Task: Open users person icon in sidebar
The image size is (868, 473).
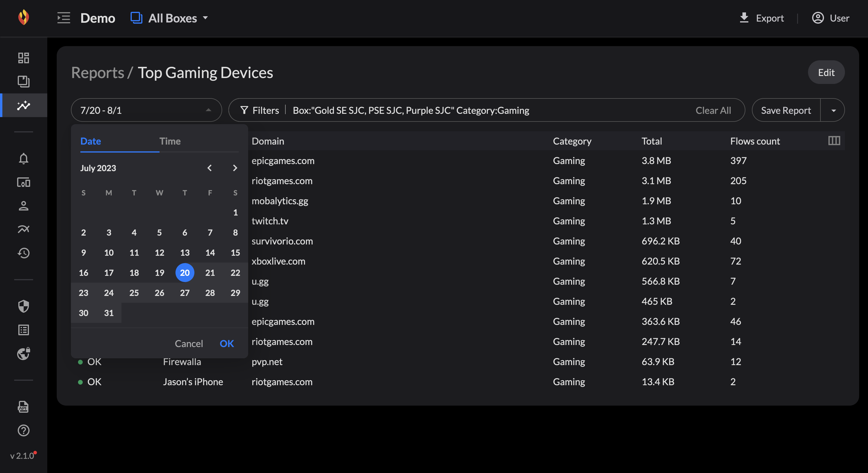Action: (x=24, y=206)
